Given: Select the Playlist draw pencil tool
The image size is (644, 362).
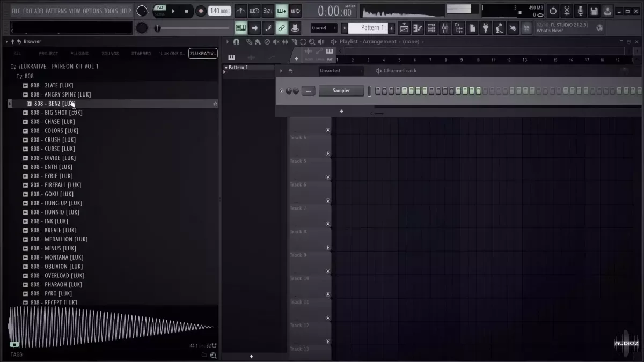Looking at the screenshot, I should [249, 41].
